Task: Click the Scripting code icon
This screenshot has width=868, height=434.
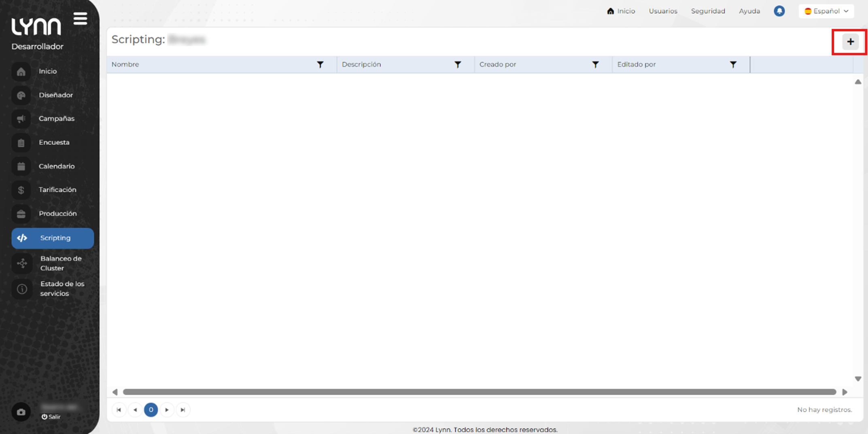Action: 22,238
